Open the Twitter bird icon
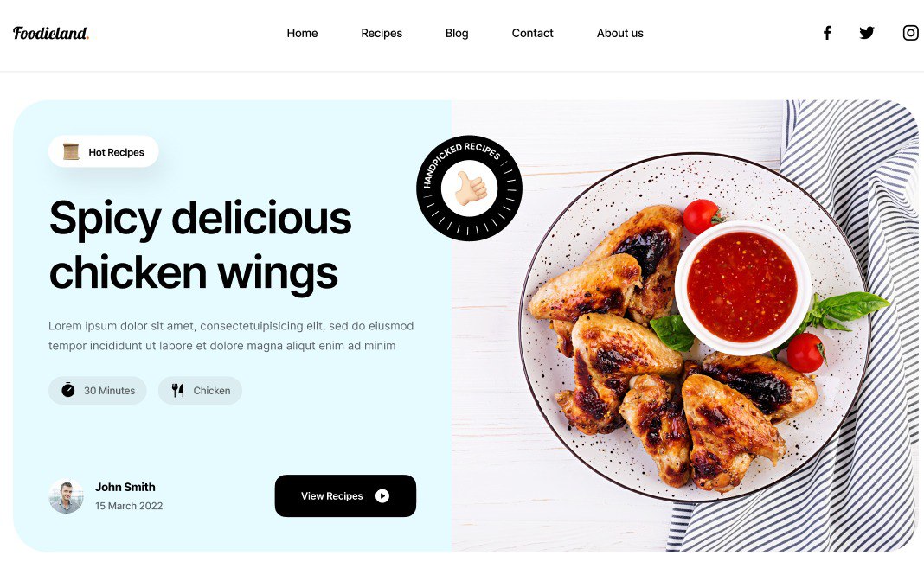Image resolution: width=924 pixels, height=562 pixels. [x=866, y=33]
